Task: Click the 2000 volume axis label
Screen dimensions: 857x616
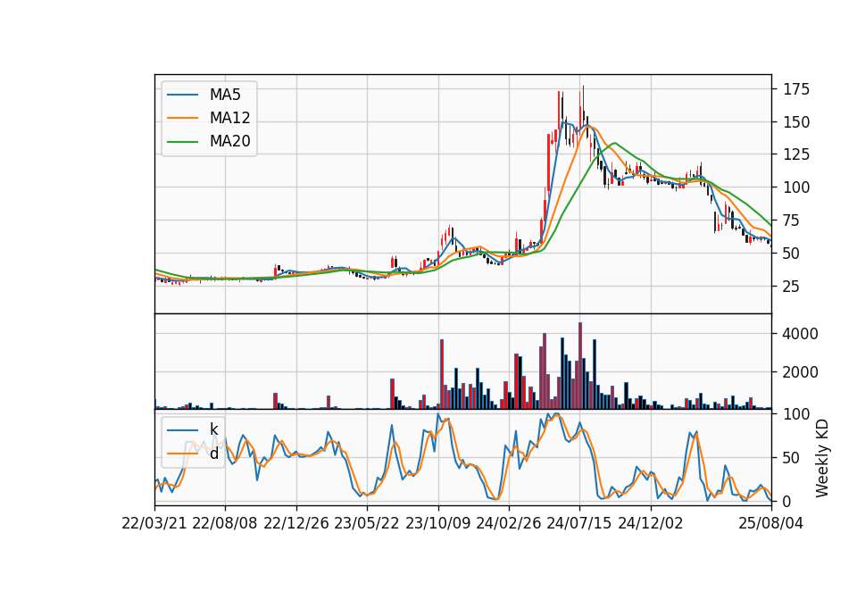Action: pyautogui.click(x=800, y=372)
